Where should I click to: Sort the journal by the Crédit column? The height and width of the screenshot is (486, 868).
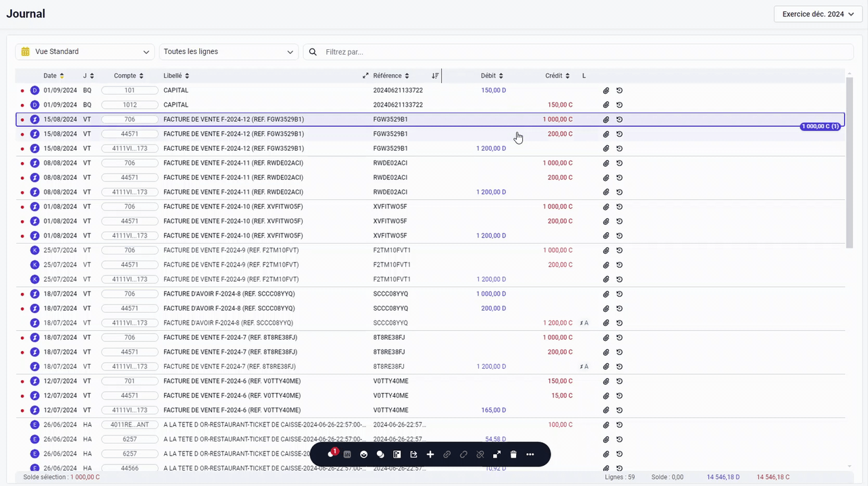557,76
